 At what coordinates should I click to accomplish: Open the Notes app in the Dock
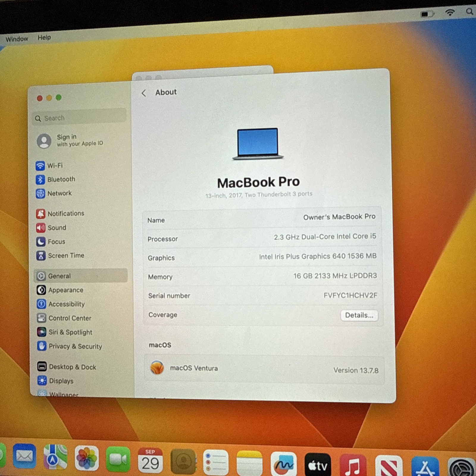[x=250, y=464]
